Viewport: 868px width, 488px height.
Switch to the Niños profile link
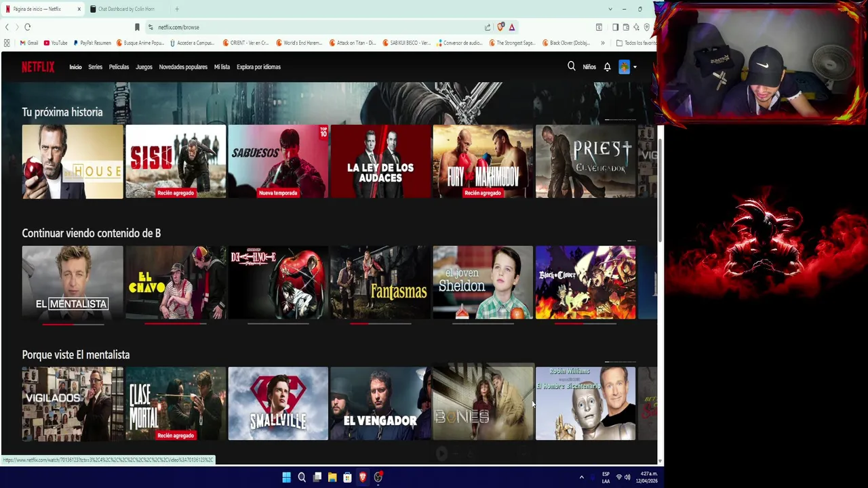[589, 67]
